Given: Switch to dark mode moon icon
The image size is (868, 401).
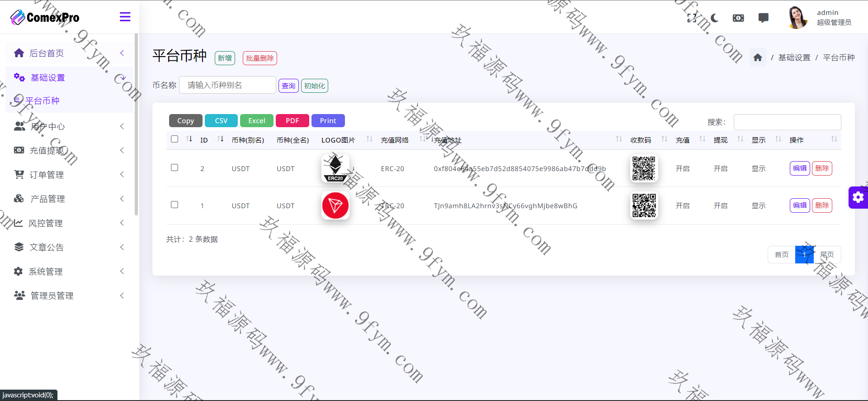Looking at the screenshot, I should point(715,18).
